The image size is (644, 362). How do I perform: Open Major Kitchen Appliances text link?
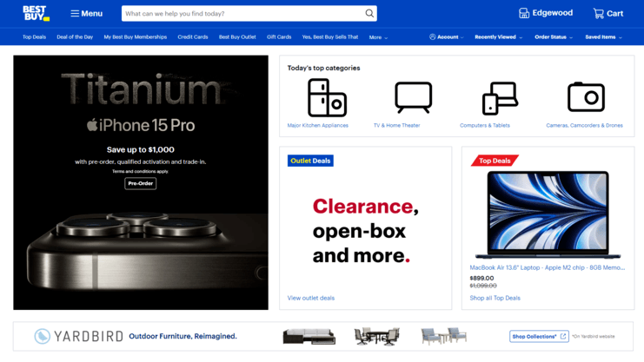pos(317,126)
